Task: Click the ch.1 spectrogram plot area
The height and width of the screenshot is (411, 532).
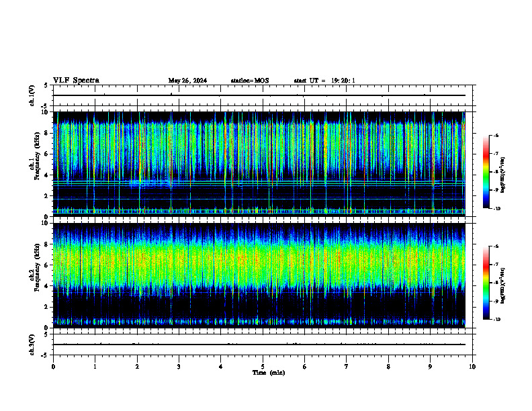Action: coord(259,164)
